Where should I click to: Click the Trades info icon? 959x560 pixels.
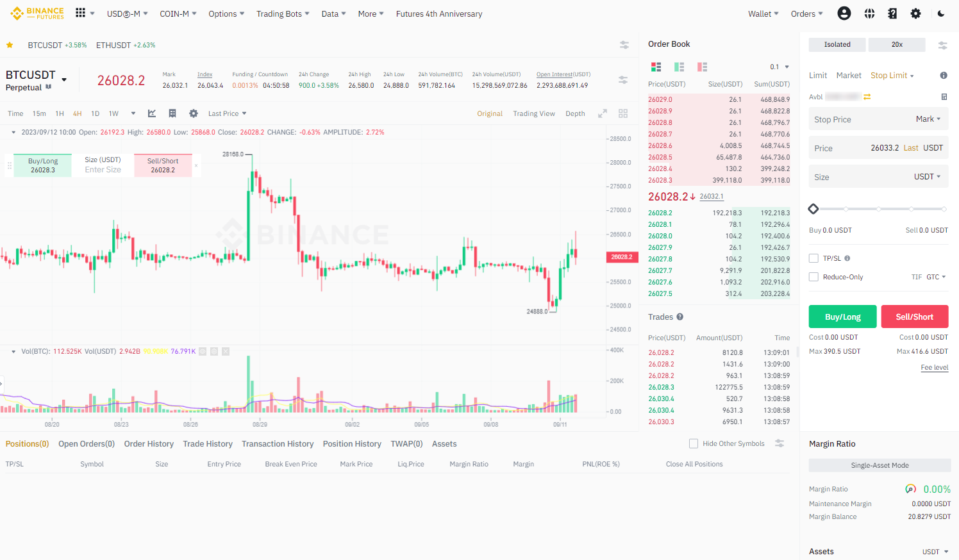click(680, 317)
